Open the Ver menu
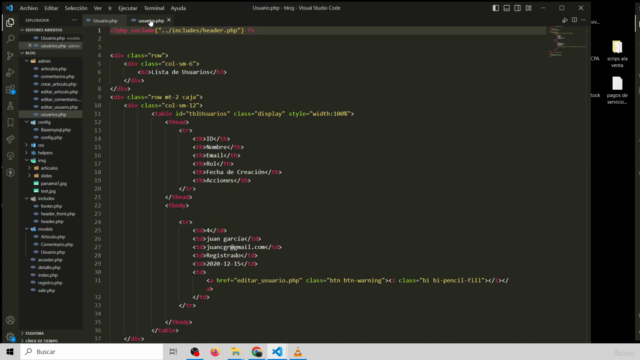This screenshot has width=640, height=360. pos(98,8)
